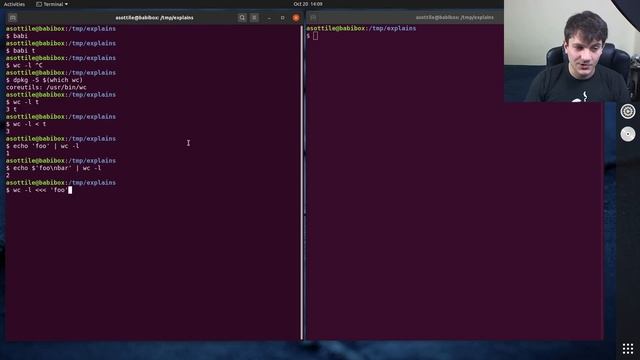Show Applications grid in the dock
The height and width of the screenshot is (360, 640).
628,349
